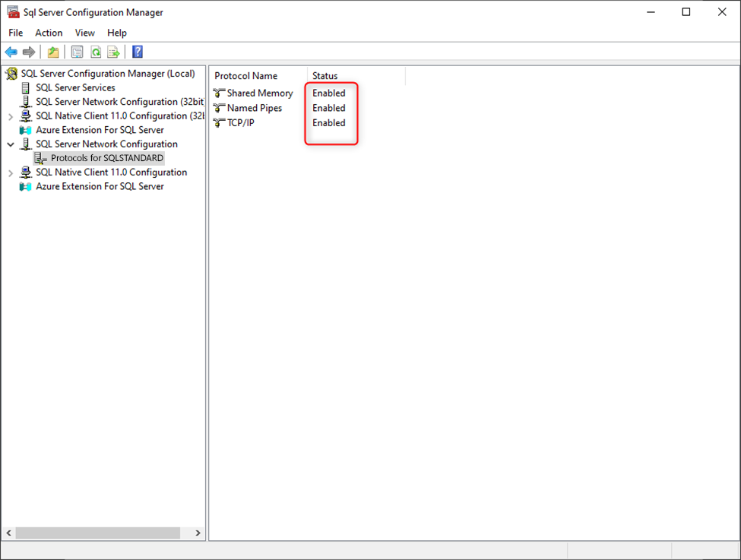Screen dimensions: 741x560
Task: Click the Refresh toolbar icon
Action: [96, 52]
